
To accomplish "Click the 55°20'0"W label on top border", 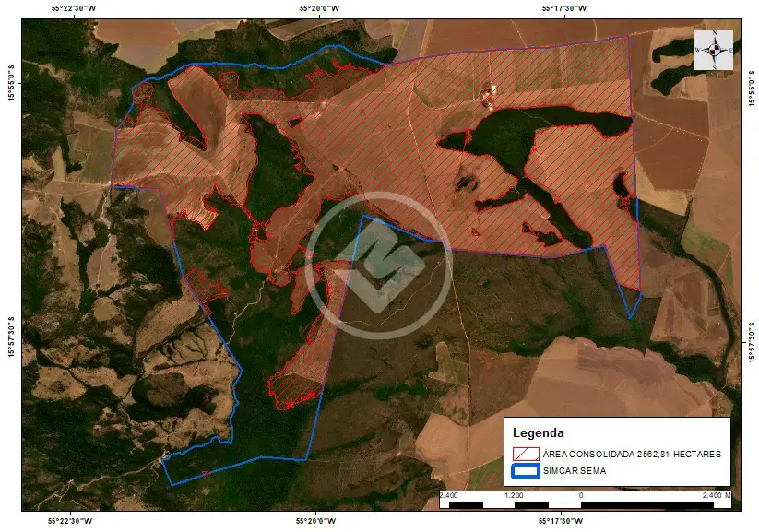I will click(x=319, y=8).
